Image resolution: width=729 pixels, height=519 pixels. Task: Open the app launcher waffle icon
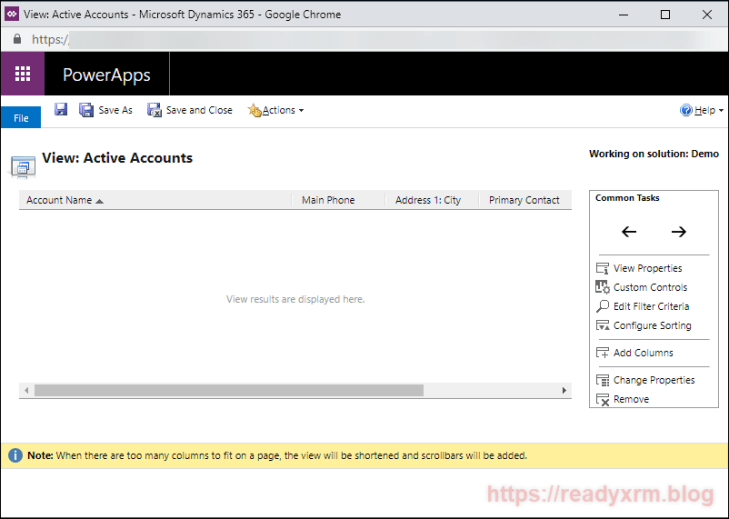point(22,74)
